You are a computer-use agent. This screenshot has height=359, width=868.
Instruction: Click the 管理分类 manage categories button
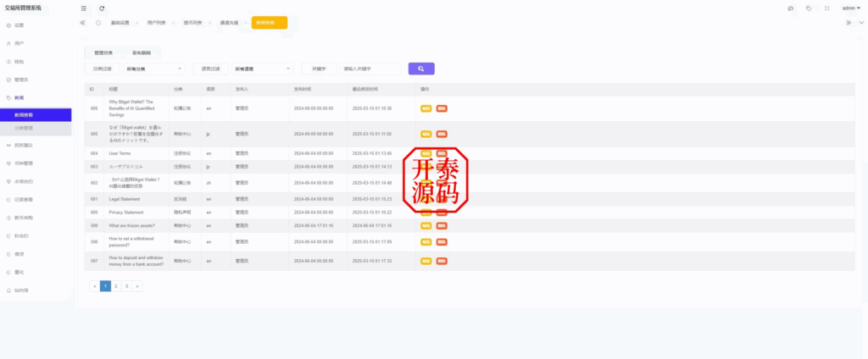point(103,52)
